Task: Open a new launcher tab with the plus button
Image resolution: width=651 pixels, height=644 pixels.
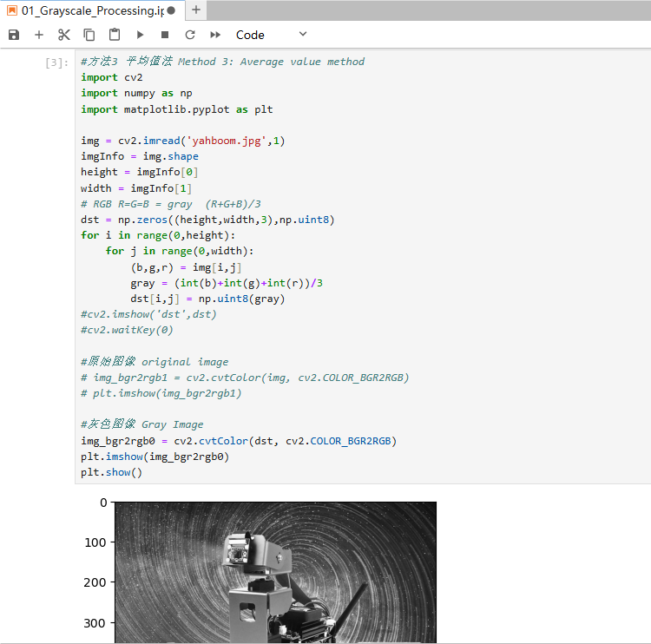Action: coord(196,10)
